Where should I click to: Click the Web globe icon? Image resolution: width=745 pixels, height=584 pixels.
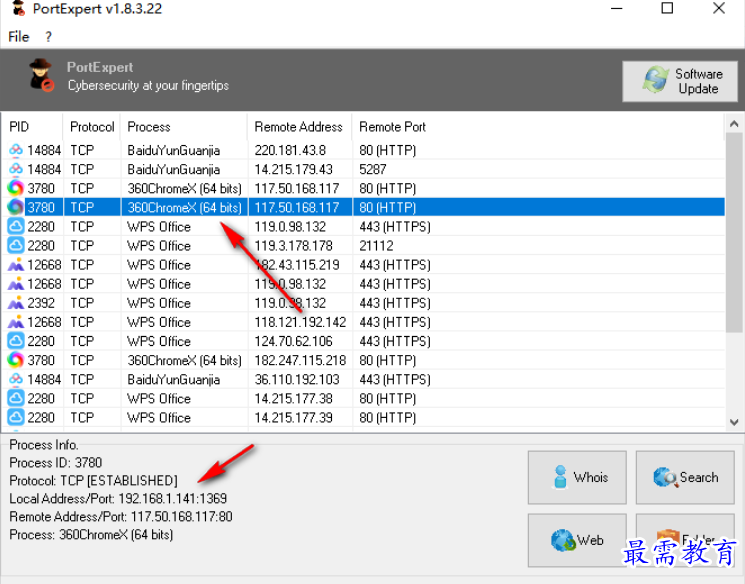[x=562, y=540]
